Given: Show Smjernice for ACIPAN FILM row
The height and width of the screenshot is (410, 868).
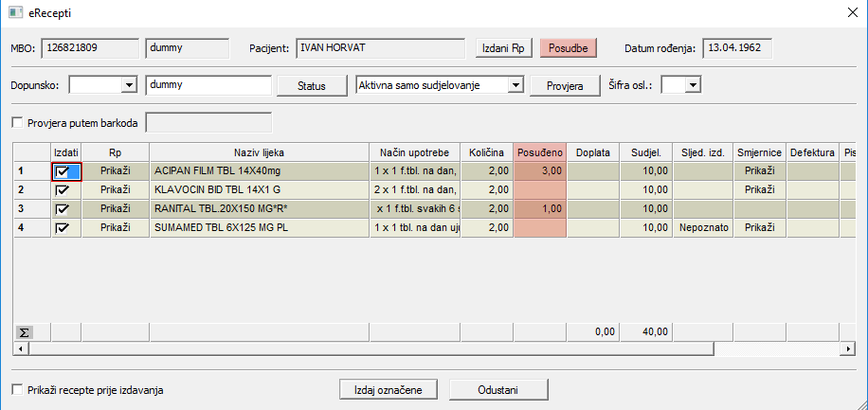Looking at the screenshot, I should click(x=760, y=171).
